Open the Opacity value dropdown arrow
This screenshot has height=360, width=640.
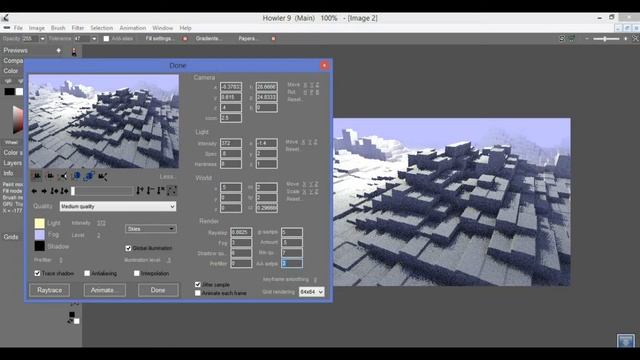coord(42,39)
